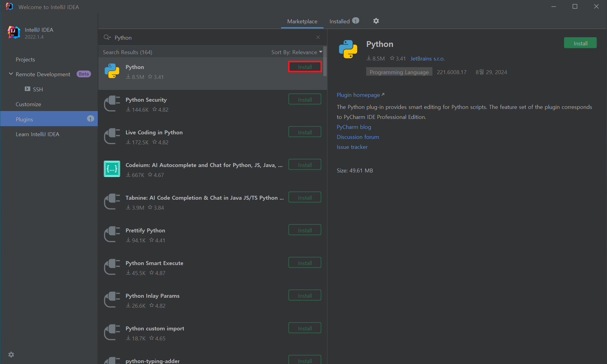This screenshot has width=607, height=364.
Task: Click the Python Security plugin icon
Action: pos(112,104)
